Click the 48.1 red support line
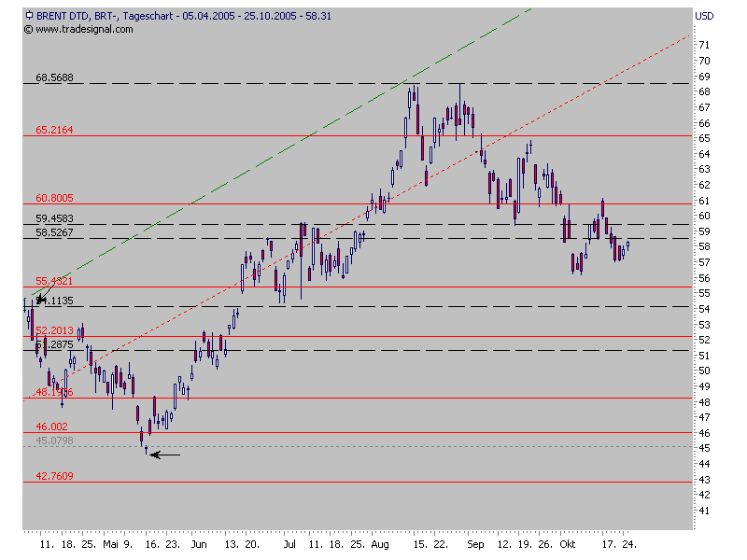The width and height of the screenshot is (747, 560). click(373, 398)
